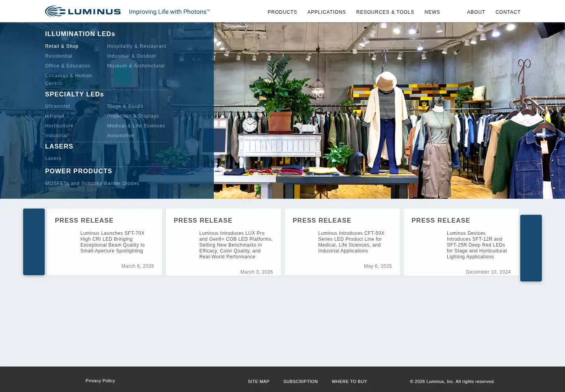Viewport: 565px width, 392px height.
Task: Show next press releases with right arrow
Action: pos(531,248)
